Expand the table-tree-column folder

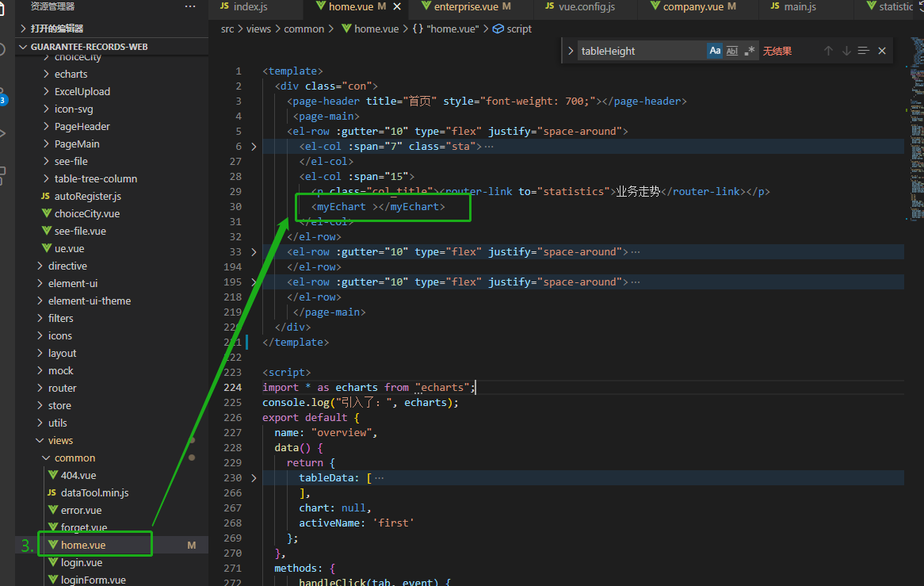pos(95,178)
